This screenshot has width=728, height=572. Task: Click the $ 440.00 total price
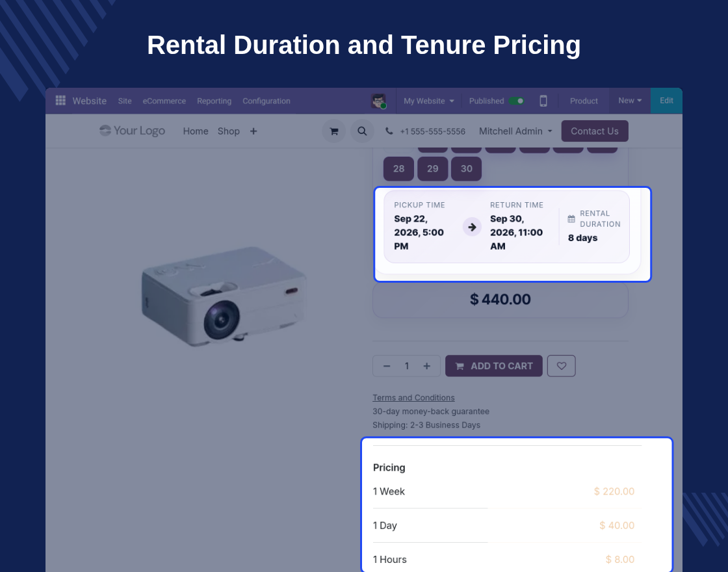click(500, 300)
